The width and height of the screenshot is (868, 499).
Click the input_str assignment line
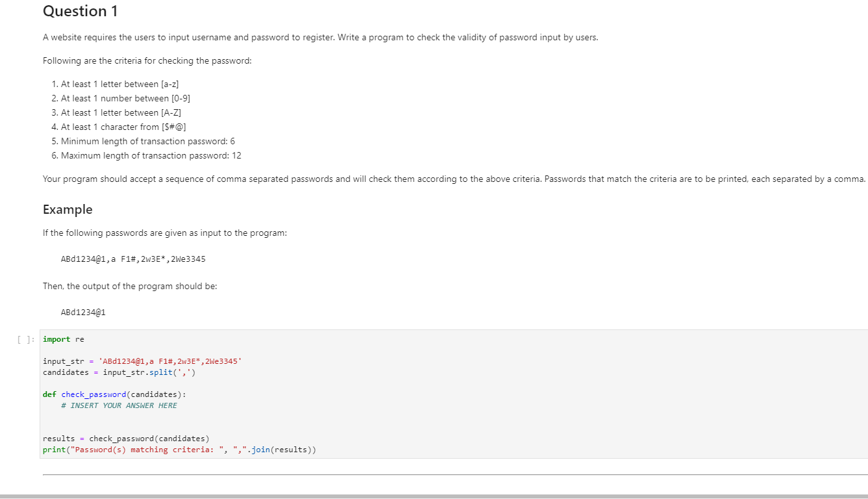click(x=143, y=361)
